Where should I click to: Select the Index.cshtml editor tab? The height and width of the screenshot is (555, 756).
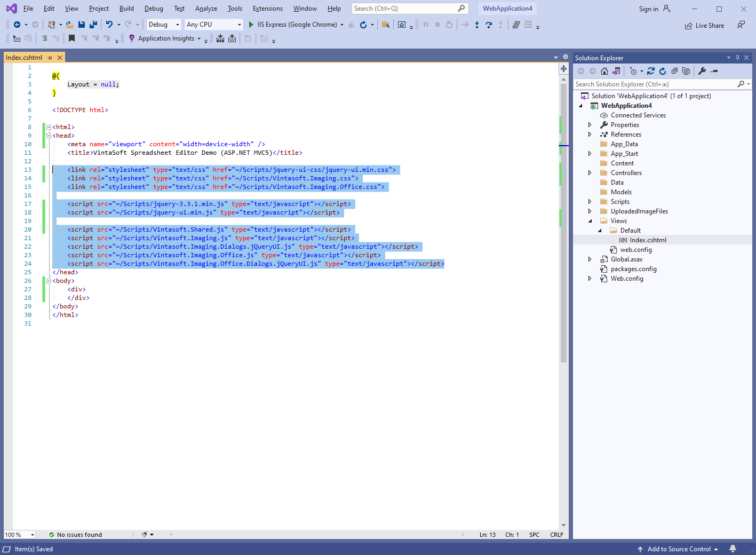pyautogui.click(x=24, y=58)
